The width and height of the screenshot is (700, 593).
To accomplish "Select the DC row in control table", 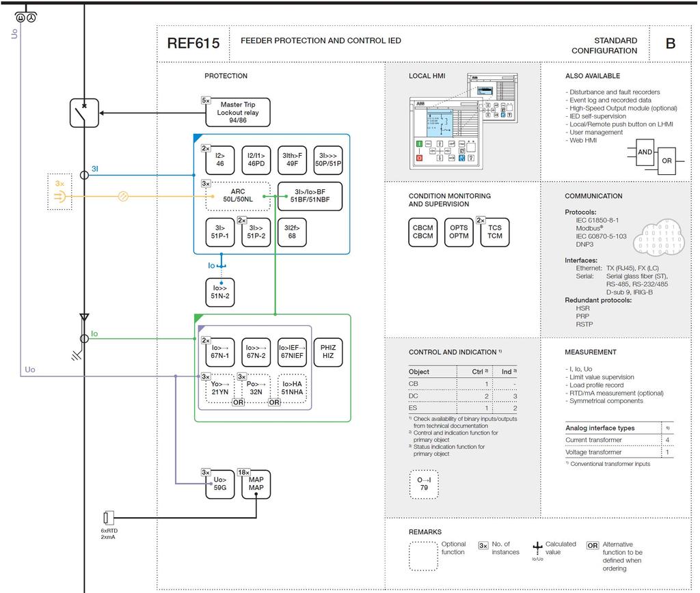I will [x=463, y=396].
